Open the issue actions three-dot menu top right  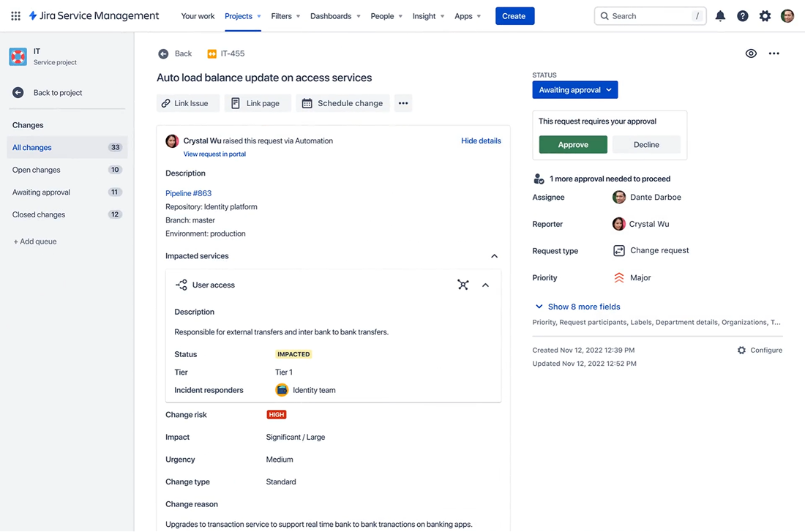774,53
